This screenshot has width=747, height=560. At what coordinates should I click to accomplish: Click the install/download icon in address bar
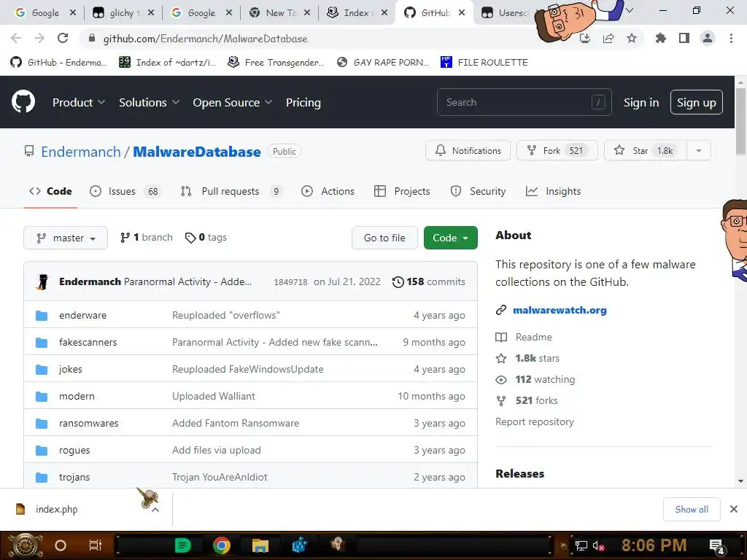(x=585, y=39)
